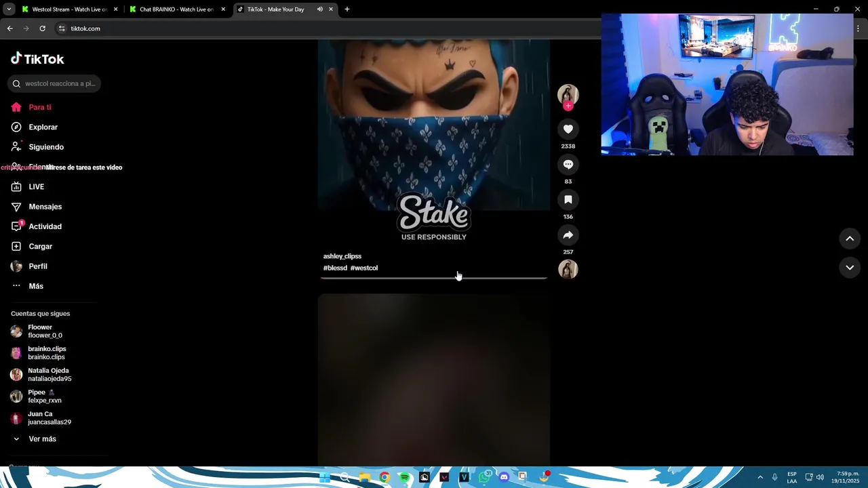Go to the Siguiendo feed
The width and height of the screenshot is (868, 488).
37,147
